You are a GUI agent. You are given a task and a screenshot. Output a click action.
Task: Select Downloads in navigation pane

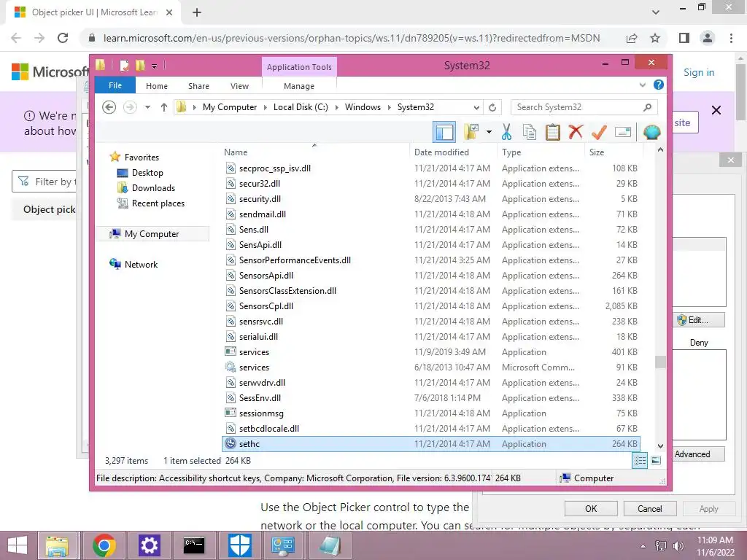(153, 188)
